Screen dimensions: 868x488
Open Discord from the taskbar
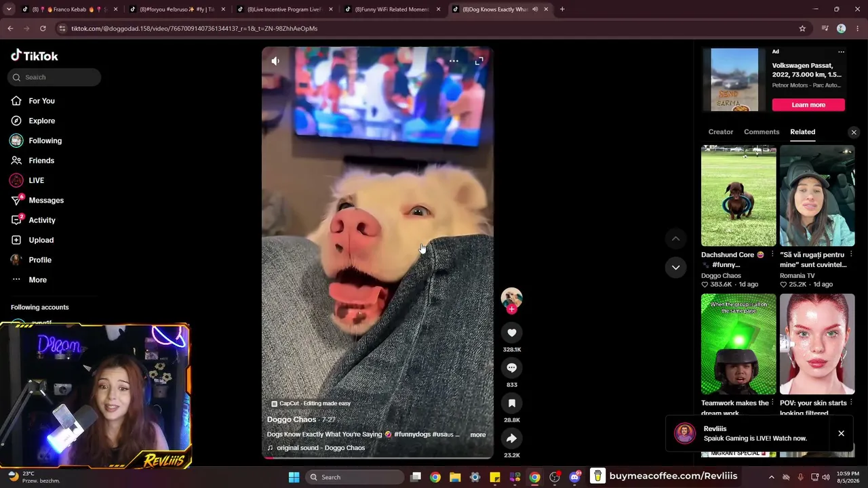[574, 477]
